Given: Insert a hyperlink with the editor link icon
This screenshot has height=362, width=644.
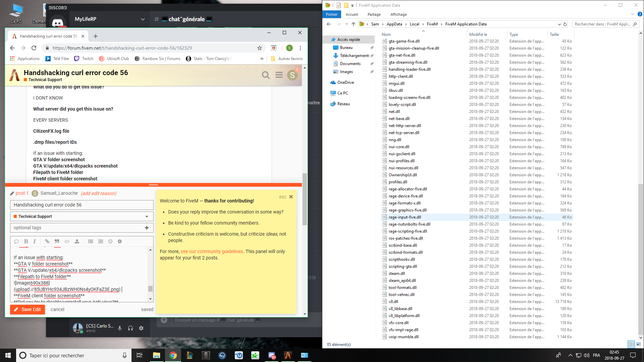Looking at the screenshot, I should point(47,241).
